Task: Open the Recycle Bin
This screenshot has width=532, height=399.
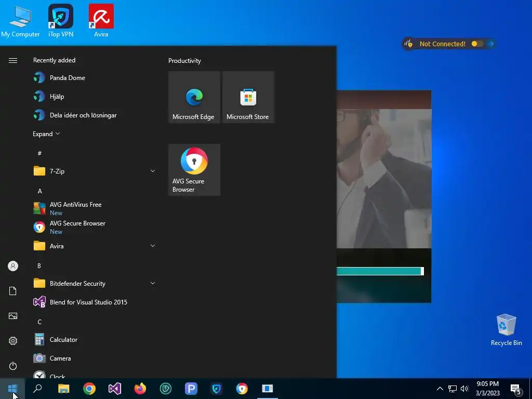Action: tap(506, 329)
